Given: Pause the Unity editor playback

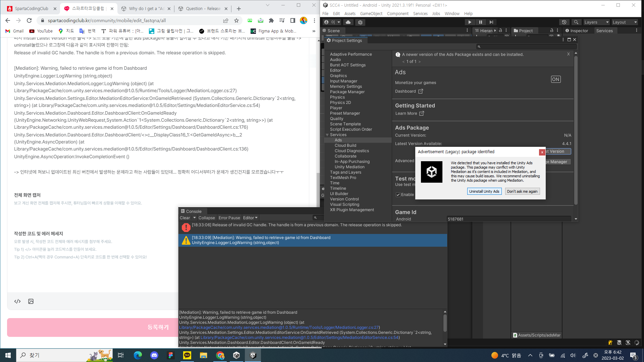Looking at the screenshot, I should coord(480,22).
